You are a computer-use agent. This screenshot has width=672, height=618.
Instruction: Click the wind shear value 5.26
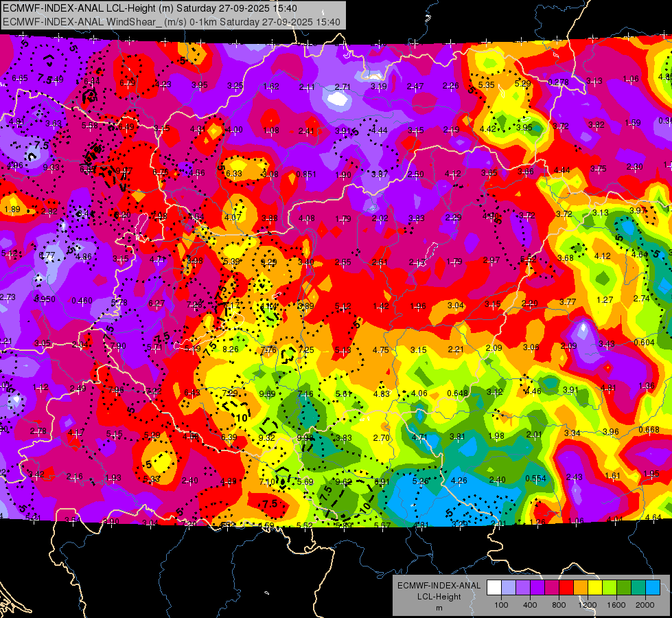tap(420, 481)
